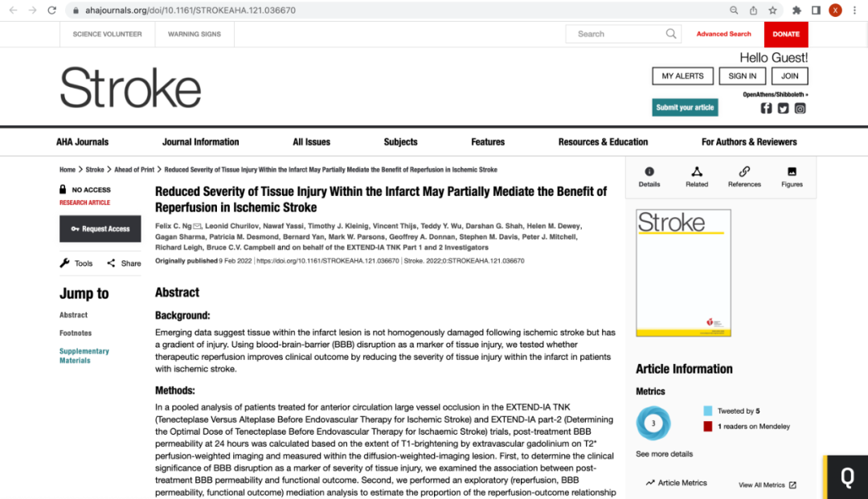Click the Tools wrench icon
This screenshot has height=499, width=868.
pyautogui.click(x=65, y=263)
